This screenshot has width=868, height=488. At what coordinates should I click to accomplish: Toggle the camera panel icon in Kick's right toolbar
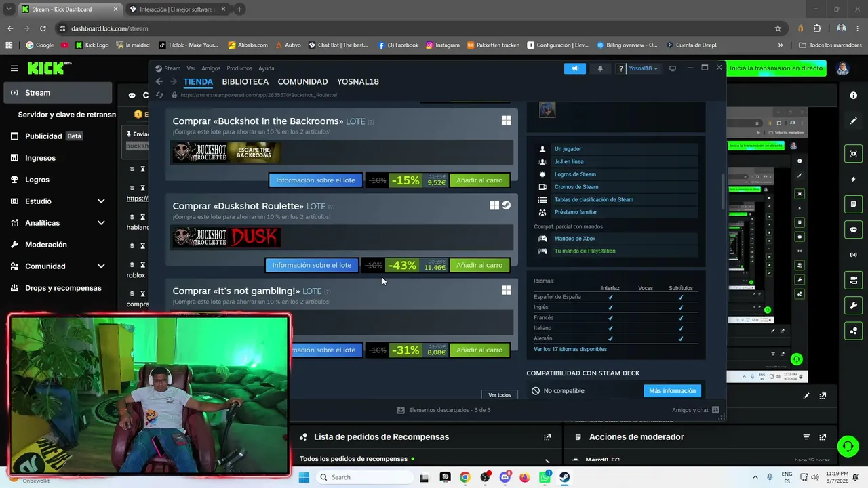pyautogui.click(x=853, y=280)
